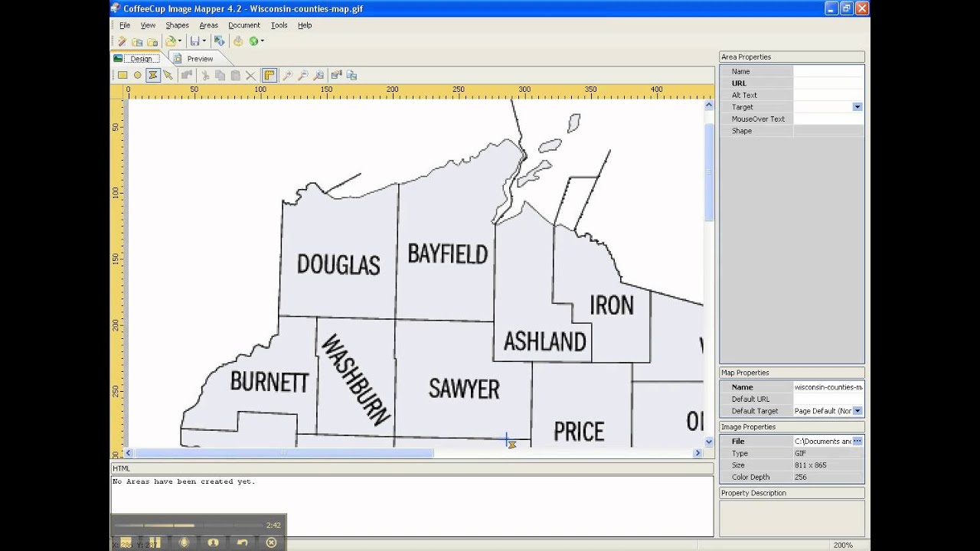Click the scissors cut icon
This screenshot has width=980, height=551.
point(205,75)
